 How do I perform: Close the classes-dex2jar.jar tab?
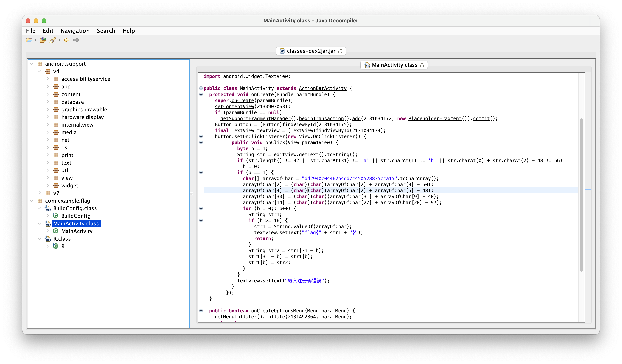340,51
